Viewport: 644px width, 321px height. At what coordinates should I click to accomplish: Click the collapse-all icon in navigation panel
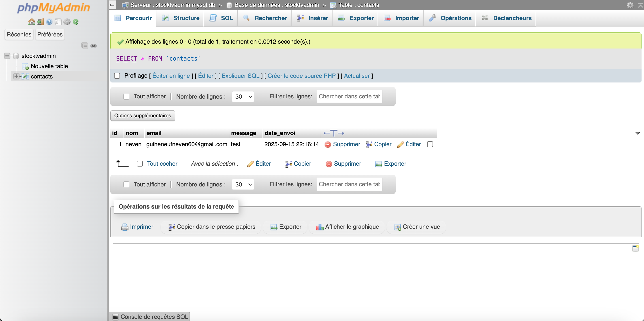pyautogui.click(x=85, y=46)
